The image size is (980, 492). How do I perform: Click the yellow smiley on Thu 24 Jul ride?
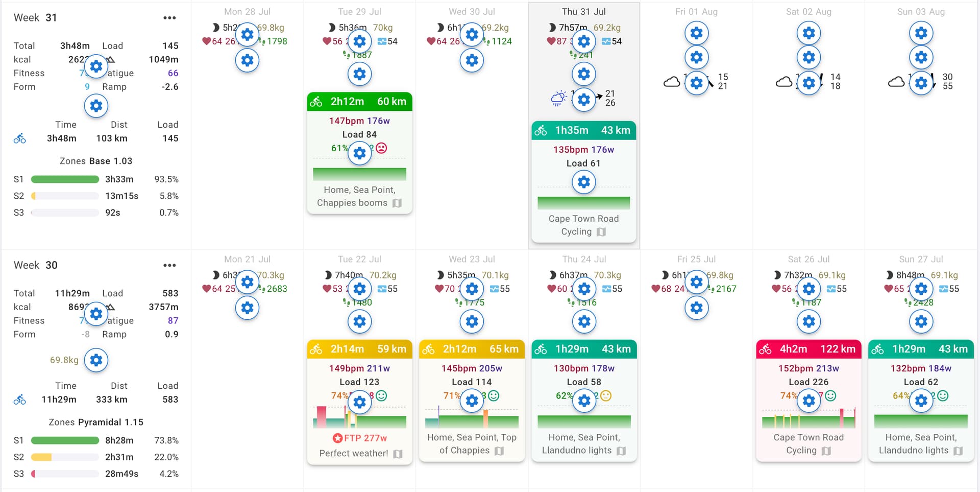pos(606,396)
